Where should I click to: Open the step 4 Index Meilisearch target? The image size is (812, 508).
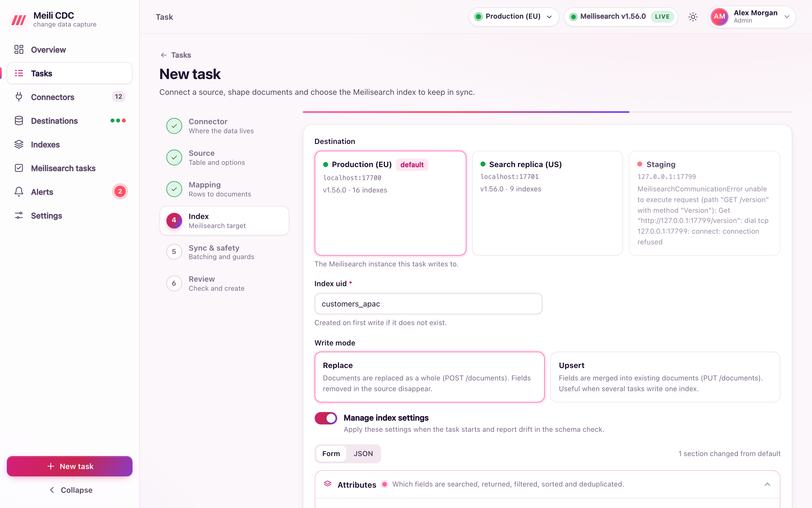click(224, 221)
